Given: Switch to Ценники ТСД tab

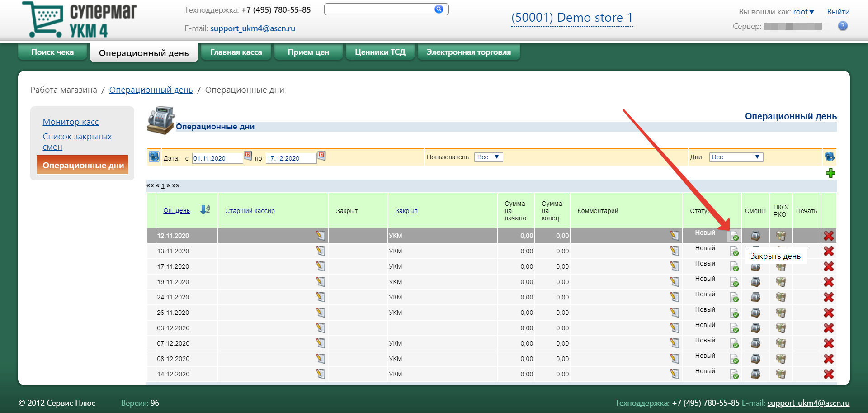Looking at the screenshot, I should [x=380, y=52].
